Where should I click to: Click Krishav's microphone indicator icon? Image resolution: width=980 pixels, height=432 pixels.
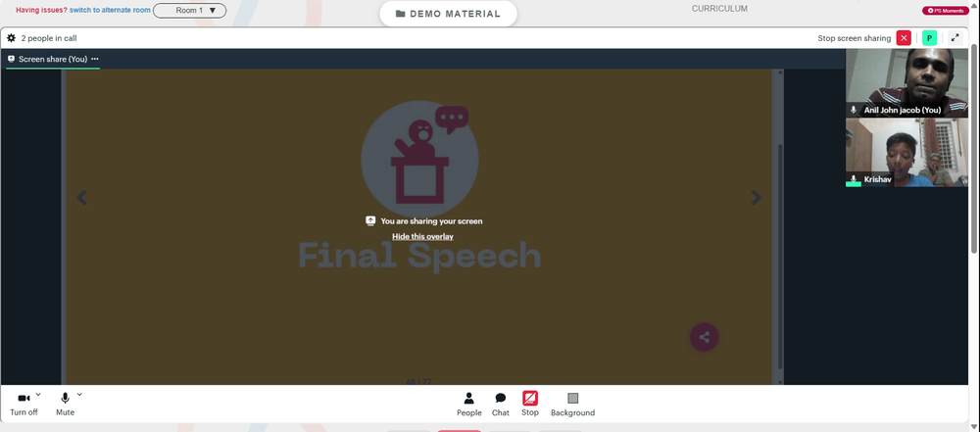854,179
